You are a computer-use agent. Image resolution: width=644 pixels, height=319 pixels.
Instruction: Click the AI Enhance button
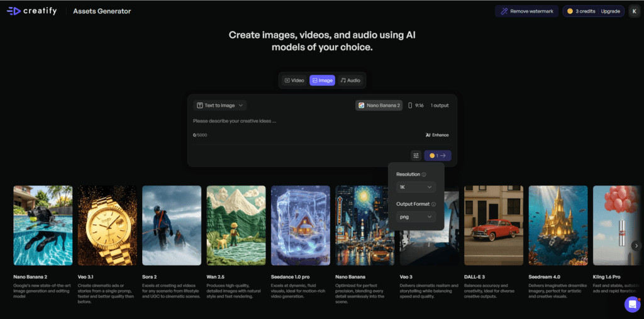coord(437,135)
